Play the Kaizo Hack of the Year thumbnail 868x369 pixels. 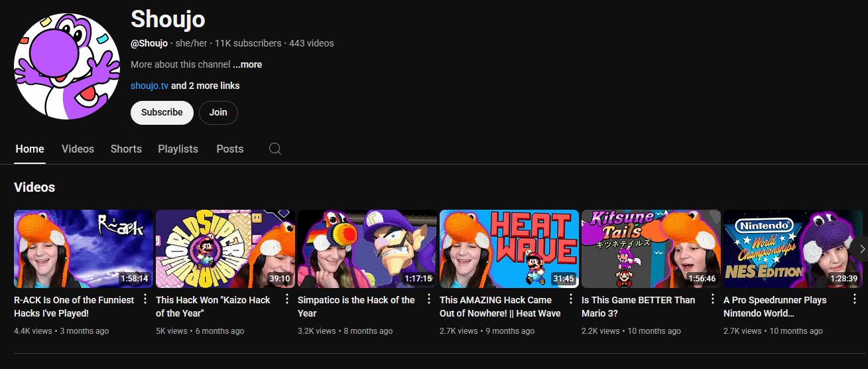pyautogui.click(x=225, y=249)
